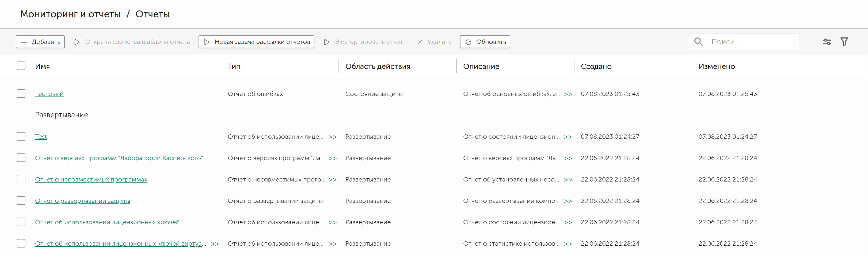Click Состояние защиты scope cell
This screenshot has height=255, width=868.
(x=374, y=94)
